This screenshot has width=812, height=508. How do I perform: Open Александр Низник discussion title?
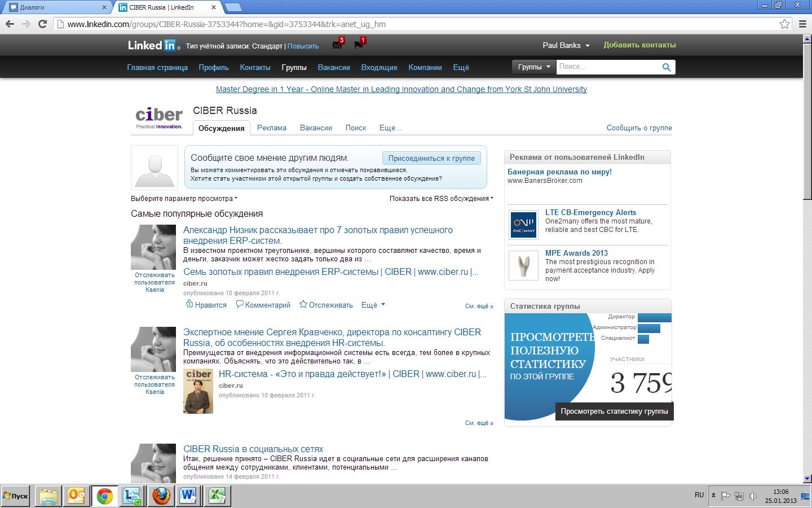[318, 235]
